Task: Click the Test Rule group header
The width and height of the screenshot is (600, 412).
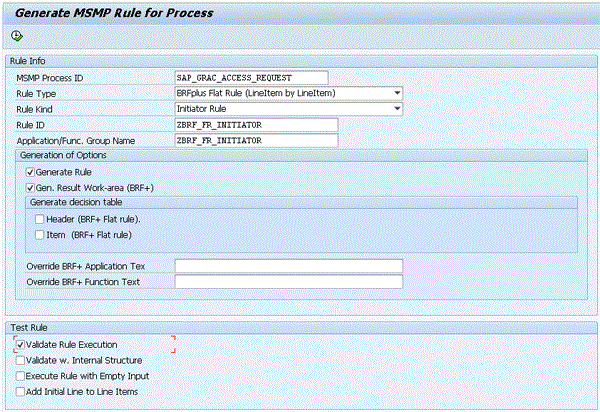Action: click(30, 327)
